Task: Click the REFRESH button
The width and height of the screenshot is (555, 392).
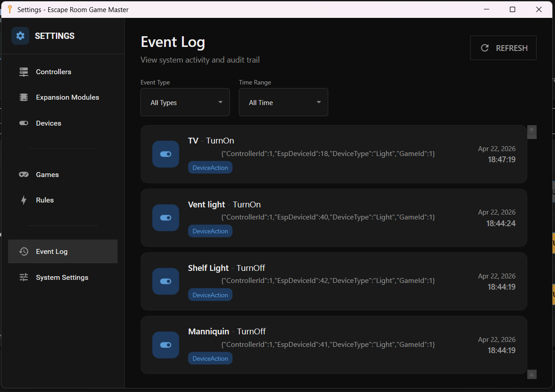Action: (503, 48)
